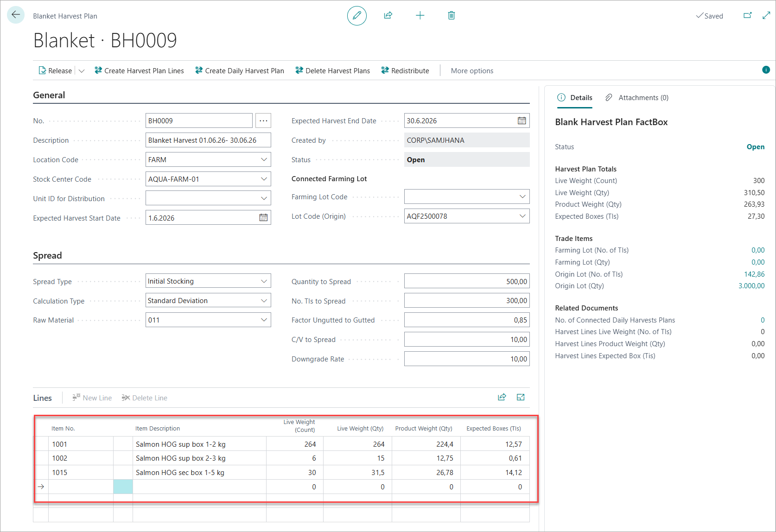Click the Item Description column header
Screen dimensions: 776x532
[158, 429]
